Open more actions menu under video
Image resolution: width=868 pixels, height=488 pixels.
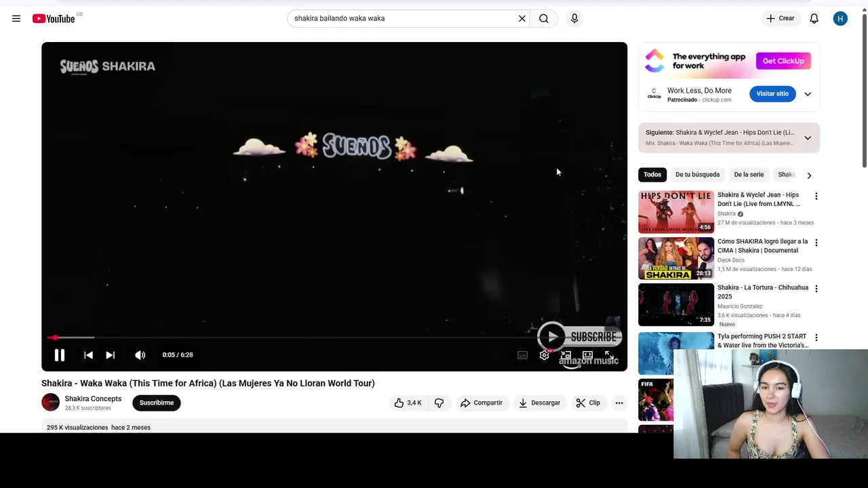619,403
